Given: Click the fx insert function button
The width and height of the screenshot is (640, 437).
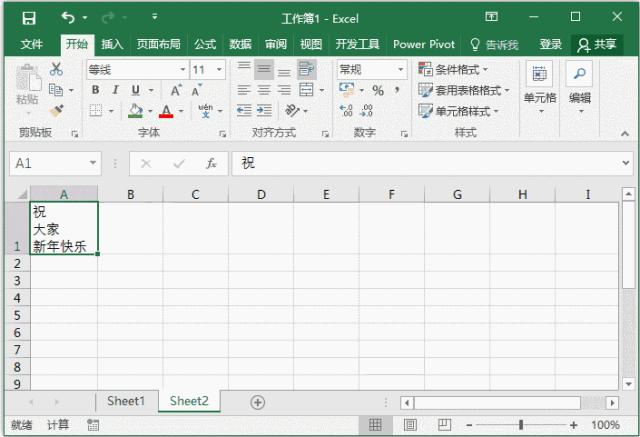Looking at the screenshot, I should [211, 164].
